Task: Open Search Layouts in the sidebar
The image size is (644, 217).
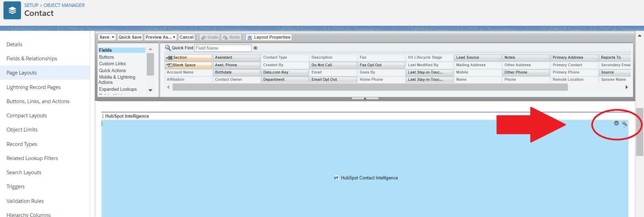Action: click(24, 172)
